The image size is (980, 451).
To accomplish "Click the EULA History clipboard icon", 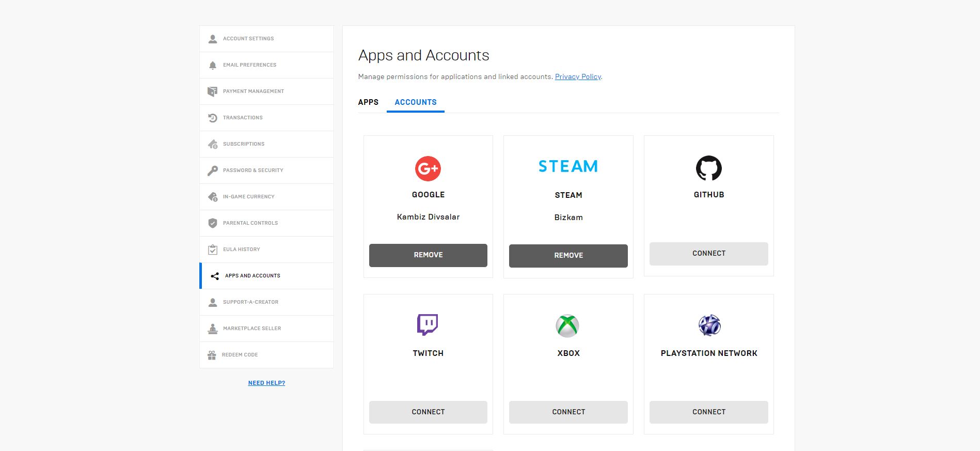I will coord(213,250).
